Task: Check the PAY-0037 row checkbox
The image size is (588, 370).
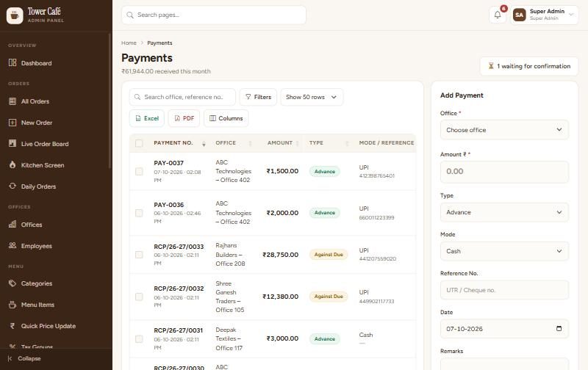Action: [139, 171]
